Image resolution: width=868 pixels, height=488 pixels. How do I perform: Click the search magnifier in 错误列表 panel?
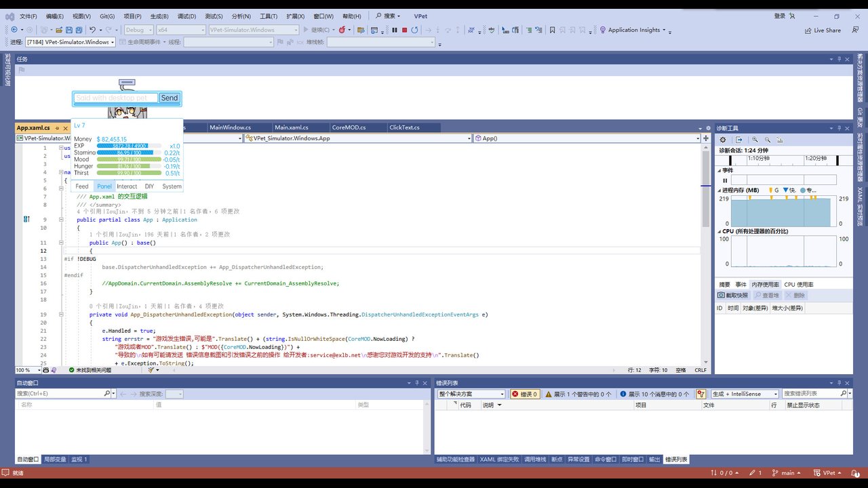click(x=842, y=394)
